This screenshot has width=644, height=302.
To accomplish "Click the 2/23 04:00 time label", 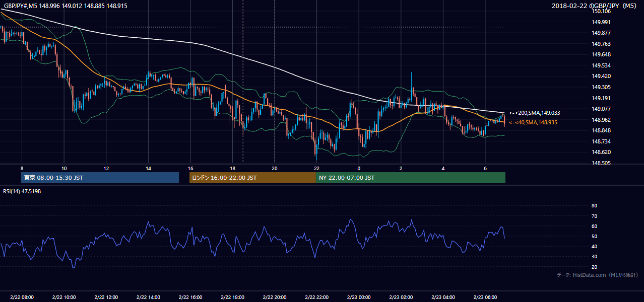I will pos(443,297).
